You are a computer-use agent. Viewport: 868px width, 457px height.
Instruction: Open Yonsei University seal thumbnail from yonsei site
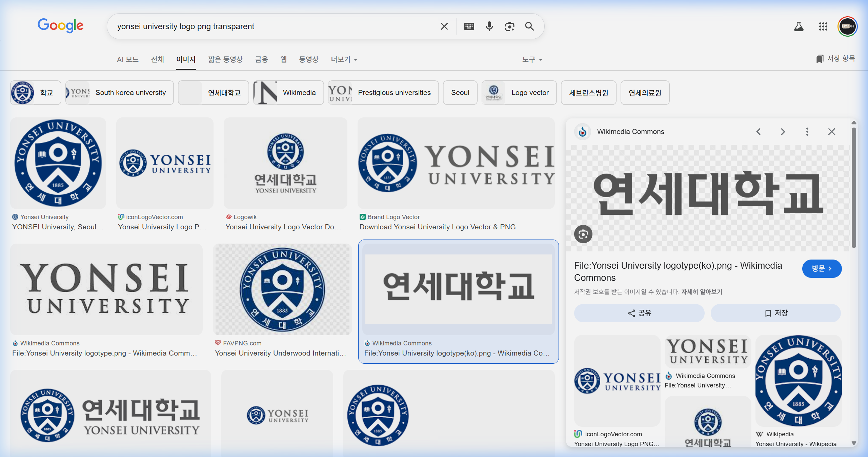[x=58, y=163]
